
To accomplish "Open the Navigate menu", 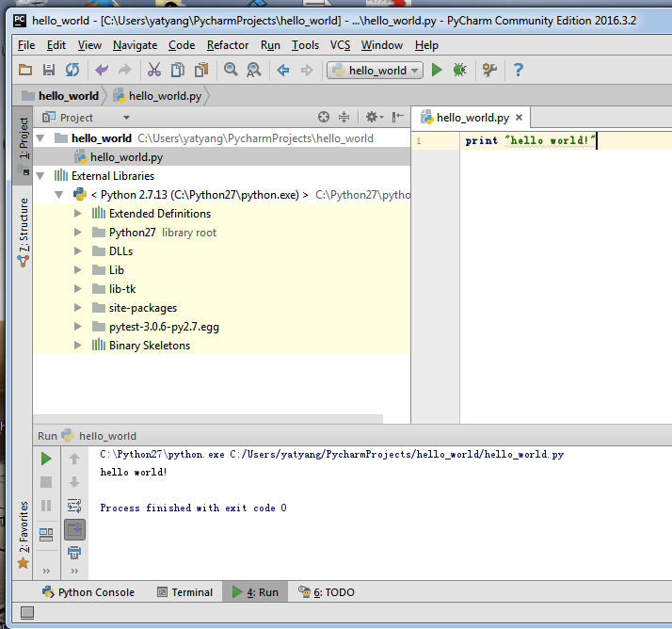I will 135,45.
